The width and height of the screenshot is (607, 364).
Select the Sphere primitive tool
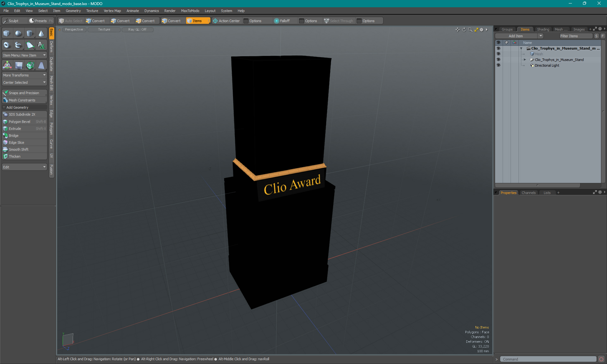coord(18,33)
